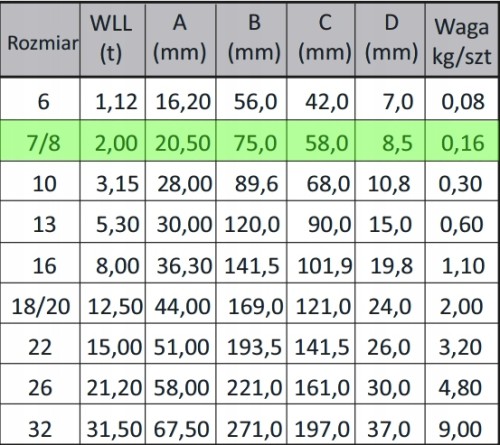Select the WLL (t) column header
This screenshot has width=500, height=445.
(x=113, y=40)
